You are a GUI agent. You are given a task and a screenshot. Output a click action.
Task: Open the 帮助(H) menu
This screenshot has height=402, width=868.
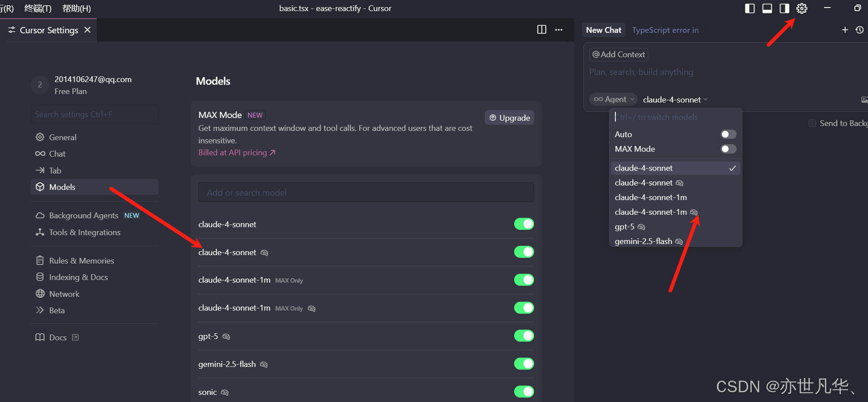point(76,8)
